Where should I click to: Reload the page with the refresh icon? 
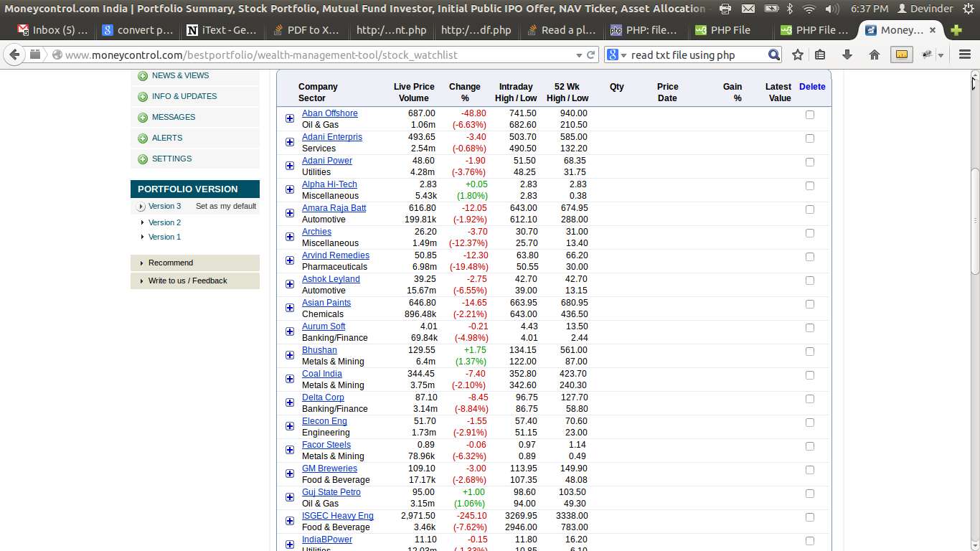coord(591,55)
